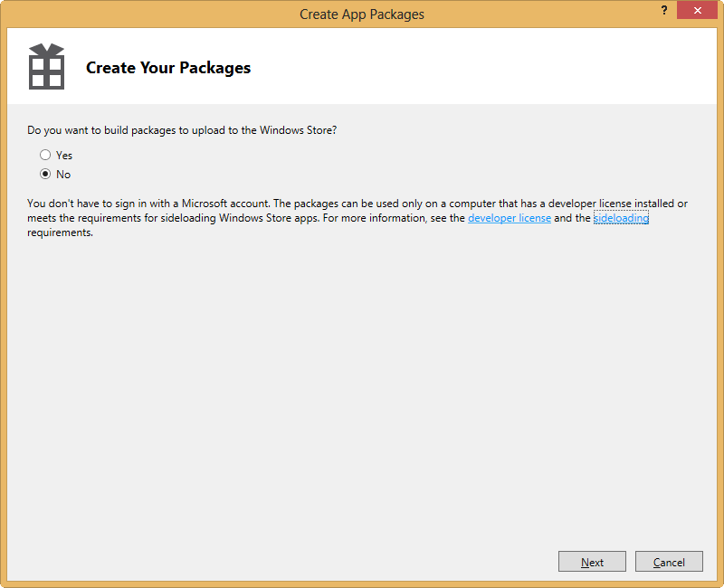
Task: Click the Create App Packages title bar
Action: [362, 14]
